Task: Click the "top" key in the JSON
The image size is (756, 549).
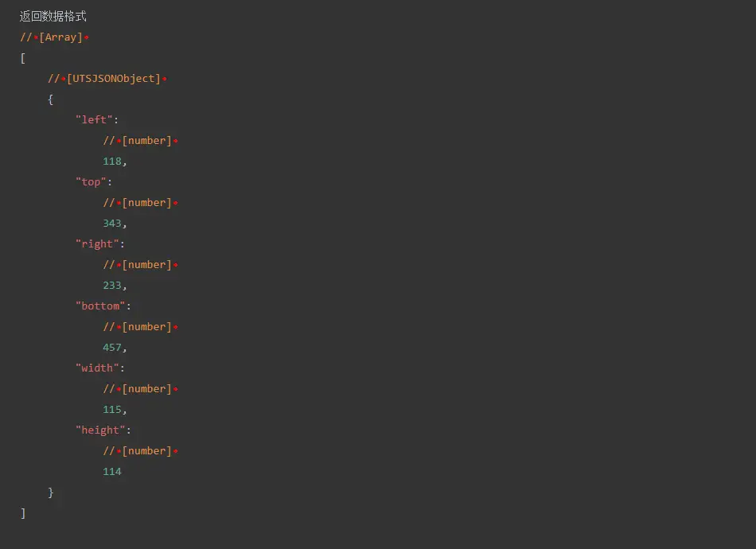Action: coord(91,182)
